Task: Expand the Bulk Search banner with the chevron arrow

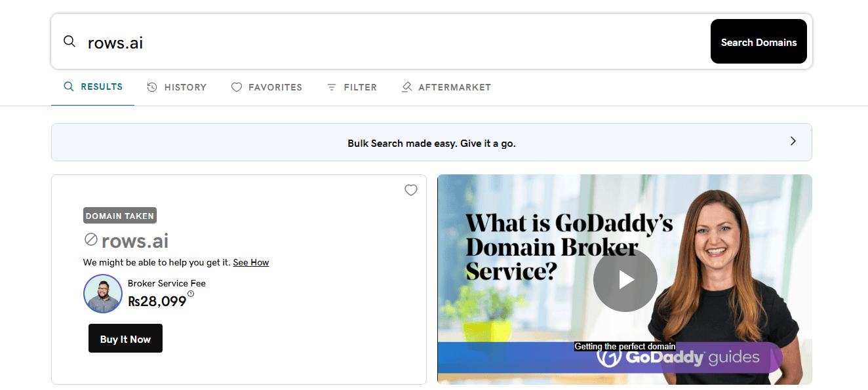Action: coord(793,142)
